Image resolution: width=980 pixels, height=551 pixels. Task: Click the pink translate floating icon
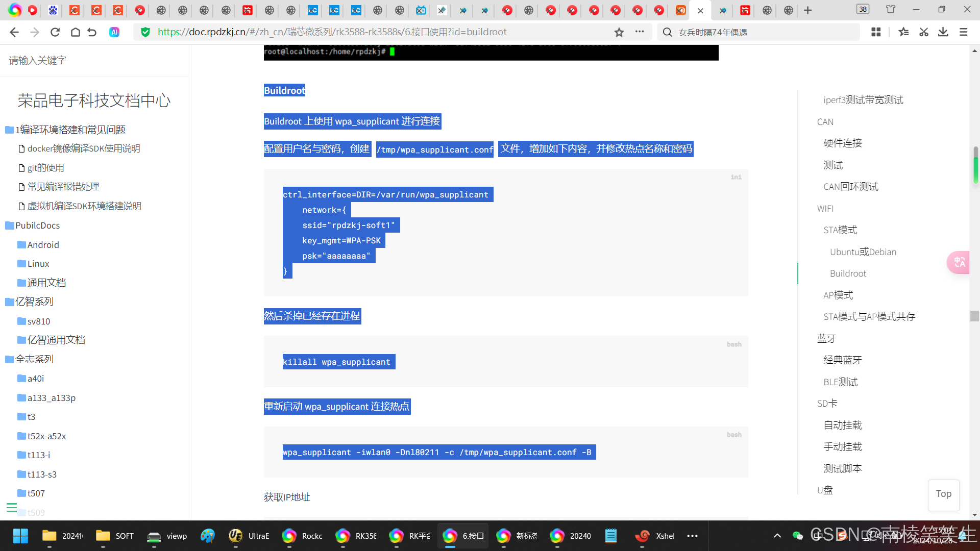[x=959, y=262]
